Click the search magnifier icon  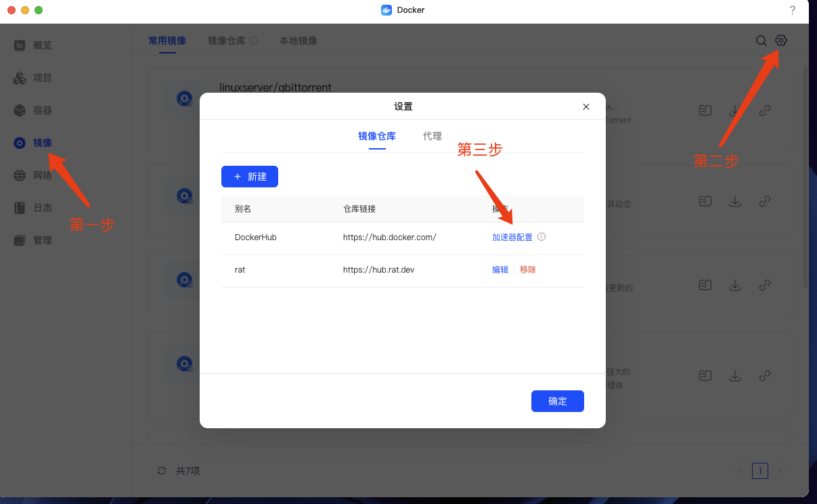pos(761,41)
